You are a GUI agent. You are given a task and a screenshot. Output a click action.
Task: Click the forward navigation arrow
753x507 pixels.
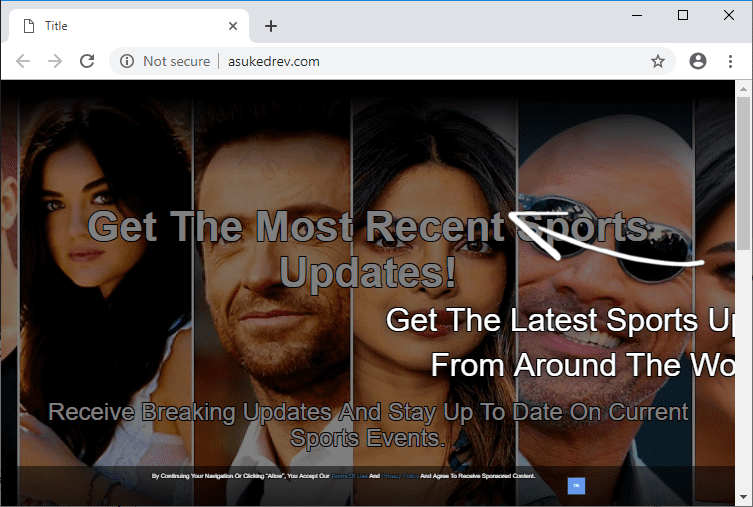55,61
